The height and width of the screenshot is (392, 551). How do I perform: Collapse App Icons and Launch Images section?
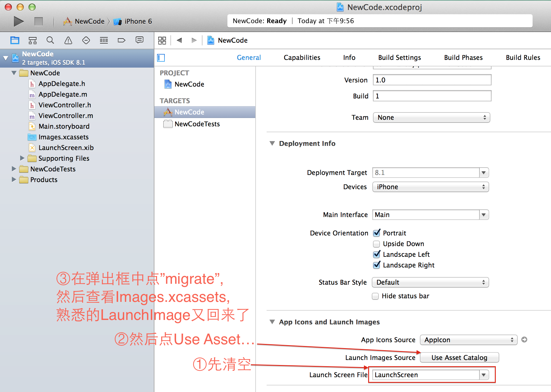point(272,322)
